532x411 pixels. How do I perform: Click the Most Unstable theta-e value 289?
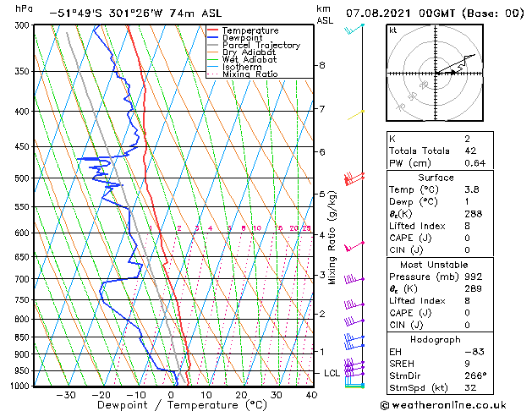pyautogui.click(x=474, y=289)
